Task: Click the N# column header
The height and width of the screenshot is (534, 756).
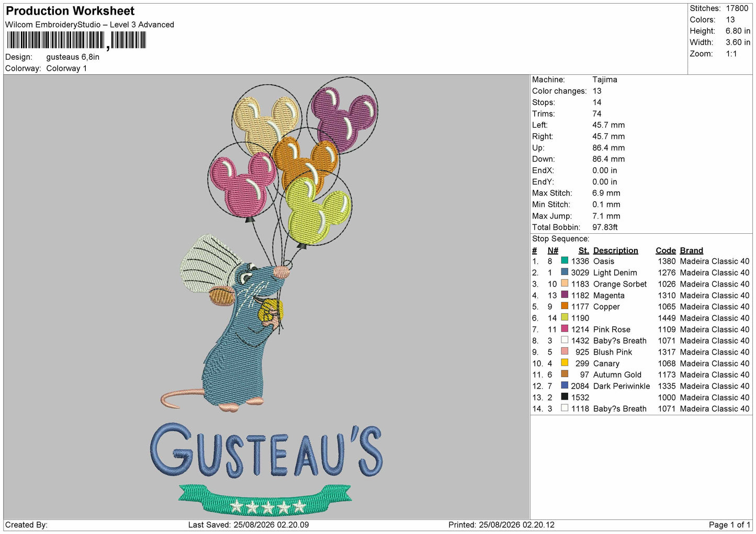Action: coord(553,251)
